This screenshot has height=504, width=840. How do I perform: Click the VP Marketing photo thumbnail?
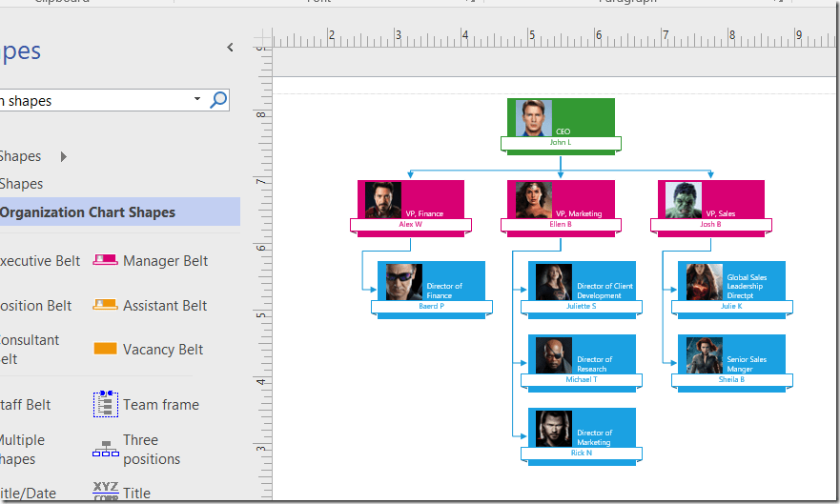pyautogui.click(x=534, y=199)
